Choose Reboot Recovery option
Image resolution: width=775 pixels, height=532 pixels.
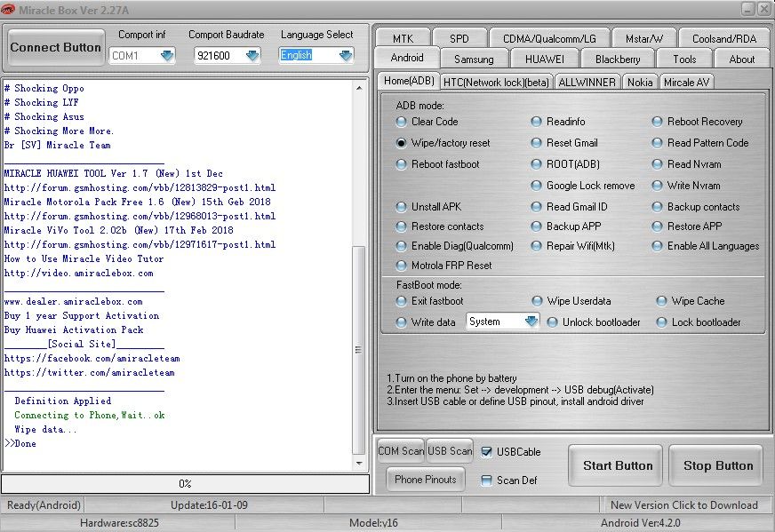[x=658, y=122]
